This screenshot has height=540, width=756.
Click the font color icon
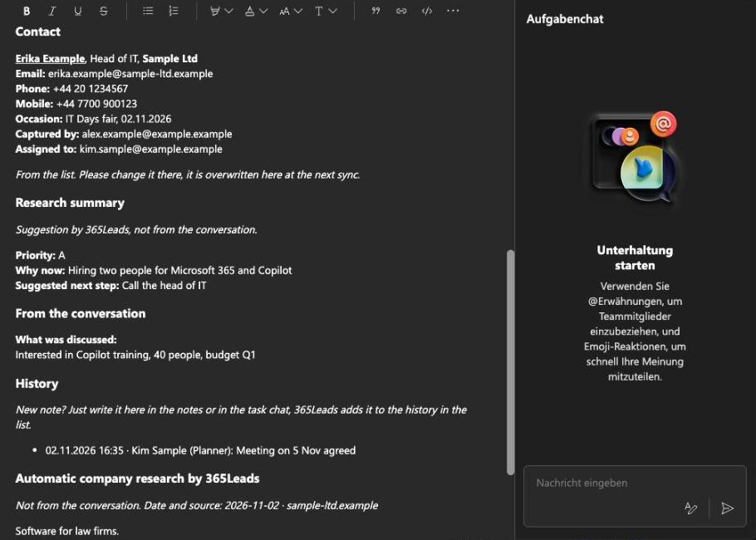pos(250,11)
